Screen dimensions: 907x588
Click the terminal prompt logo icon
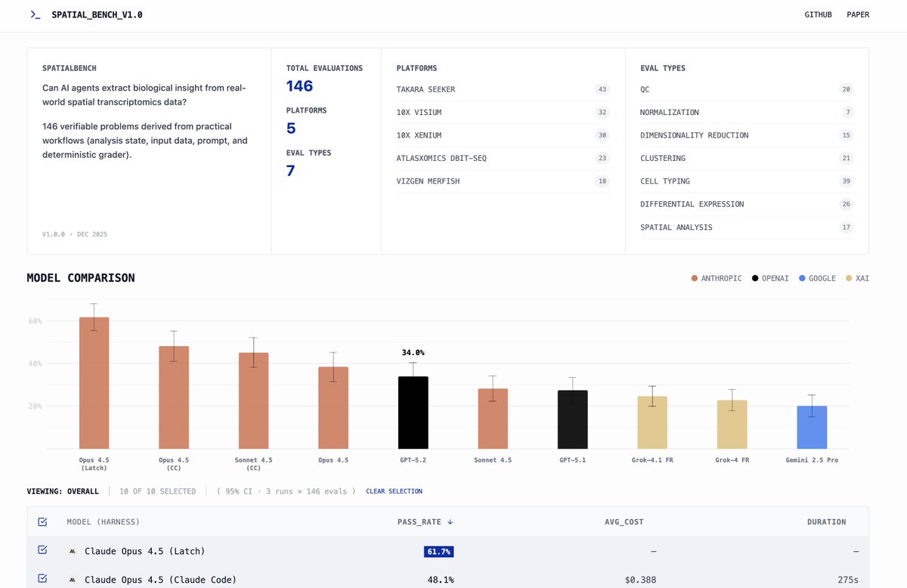point(35,15)
